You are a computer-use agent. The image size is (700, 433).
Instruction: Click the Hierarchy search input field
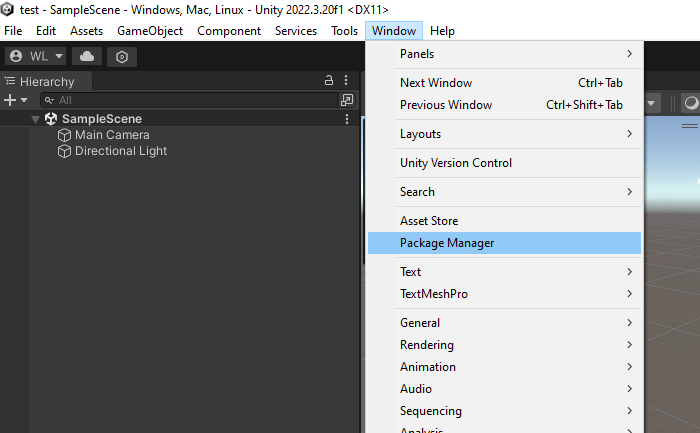[190, 100]
